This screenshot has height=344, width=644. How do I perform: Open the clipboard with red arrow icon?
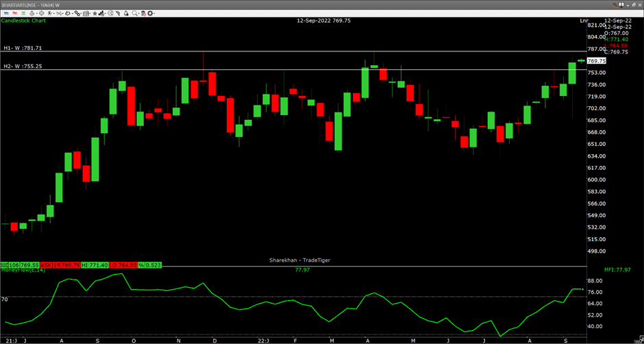point(143,13)
